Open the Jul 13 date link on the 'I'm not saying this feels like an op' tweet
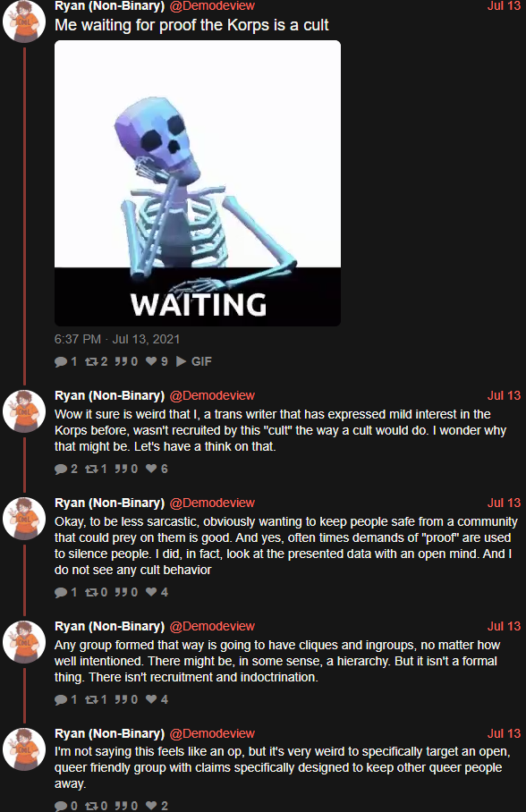 click(504, 734)
